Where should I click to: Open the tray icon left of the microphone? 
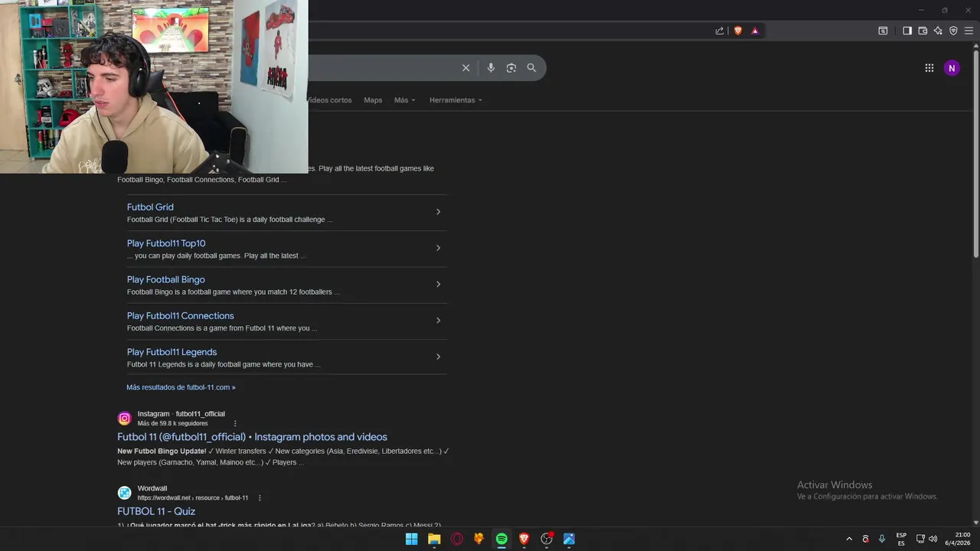click(866, 539)
